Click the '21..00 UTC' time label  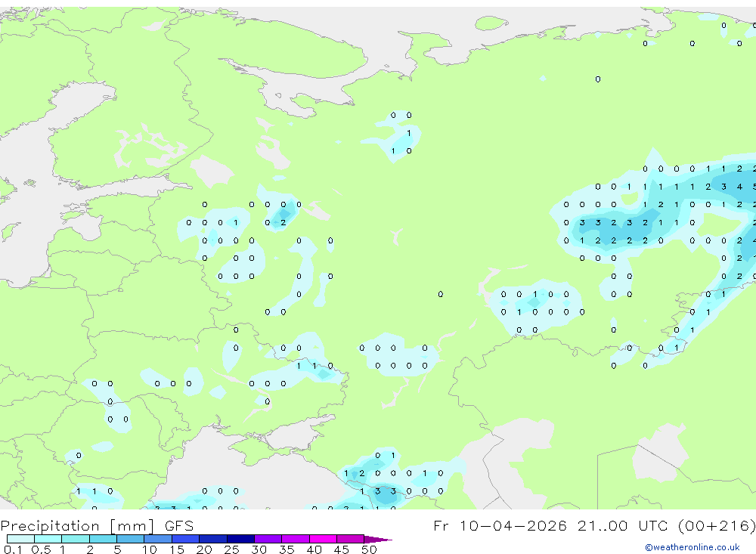click(x=624, y=525)
